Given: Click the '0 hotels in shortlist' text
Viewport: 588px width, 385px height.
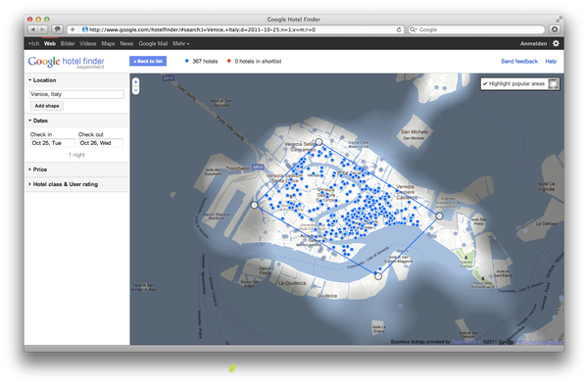Looking at the screenshot, I should [258, 61].
